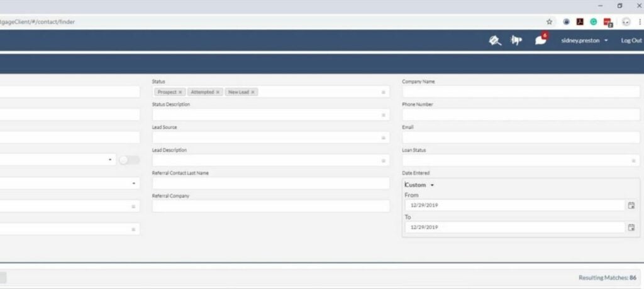This screenshot has height=289, width=644.
Task: Minimize the browser window
Action: [x=601, y=6]
